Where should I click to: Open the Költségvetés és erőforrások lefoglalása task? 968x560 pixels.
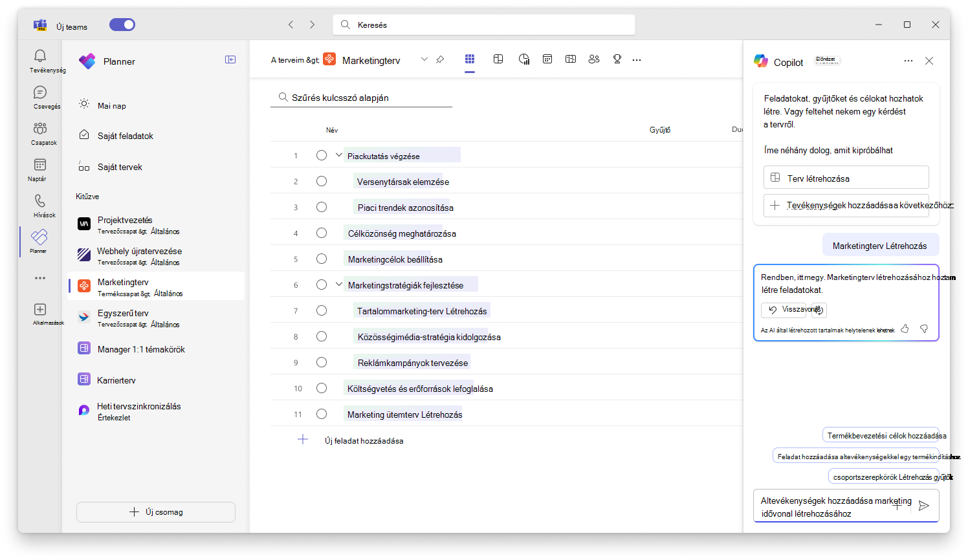[x=420, y=389]
